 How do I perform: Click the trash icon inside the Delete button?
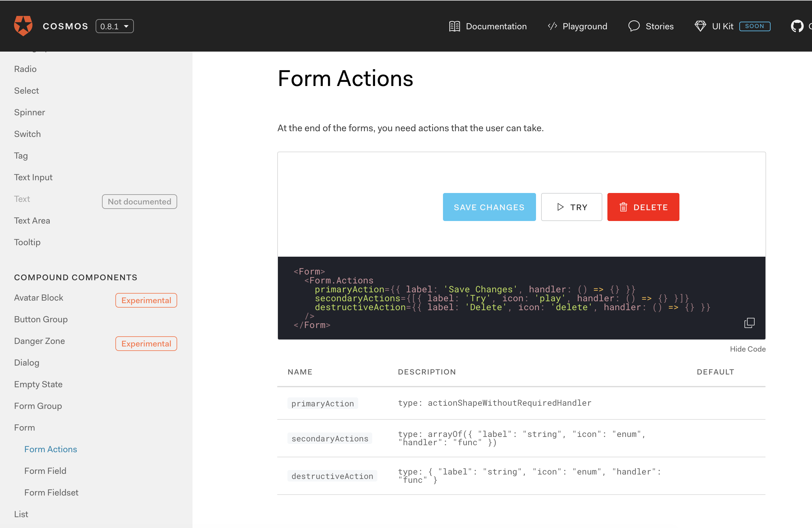[624, 207]
